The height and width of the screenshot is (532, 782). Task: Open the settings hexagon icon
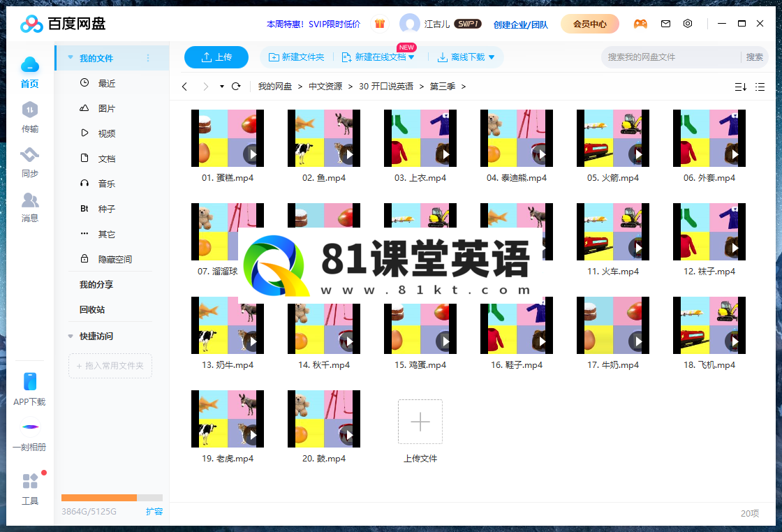coord(688,24)
